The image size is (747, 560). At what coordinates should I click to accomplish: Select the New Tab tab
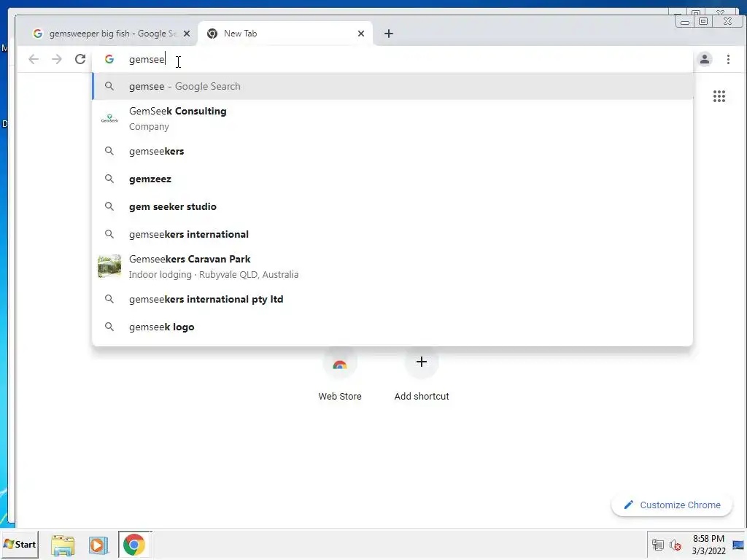click(x=285, y=34)
